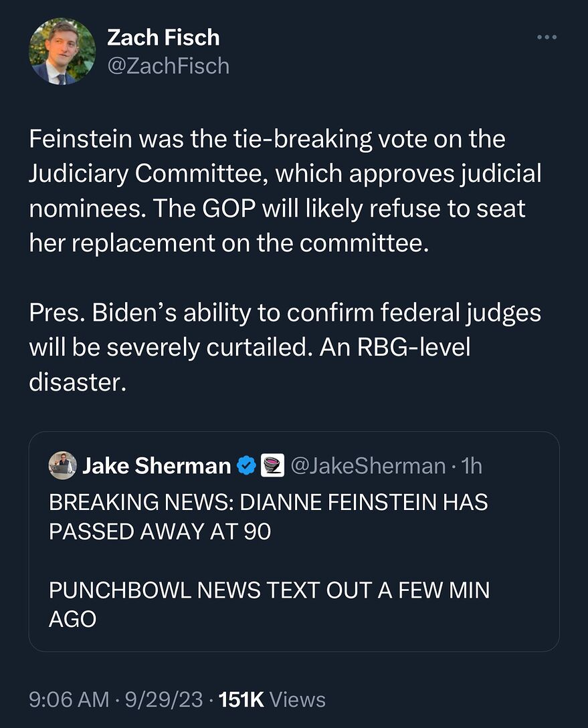The image size is (588, 728).
Task: Click the Punchbowl affiliate badge icon
Action: (272, 465)
